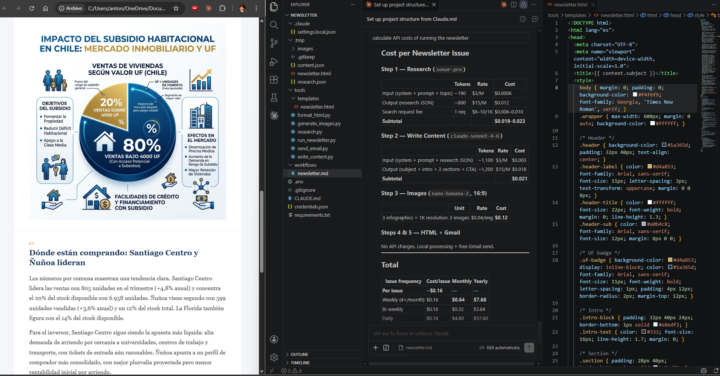720x376 pixels.
Task: Open the Chrome profile avatar
Action: (242, 8)
